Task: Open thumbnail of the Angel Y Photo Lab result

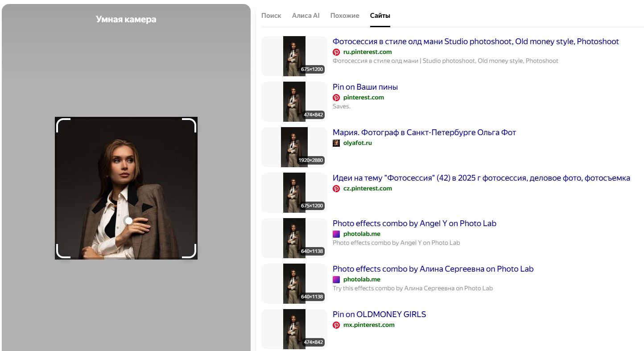Action: tap(294, 238)
